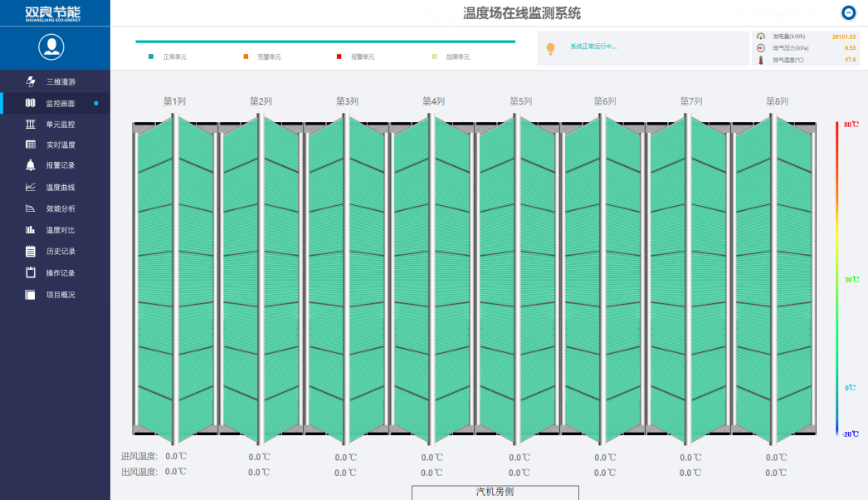868x500 pixels.
Task: Click the 报警记录 alarm bell icon
Action: point(29,165)
